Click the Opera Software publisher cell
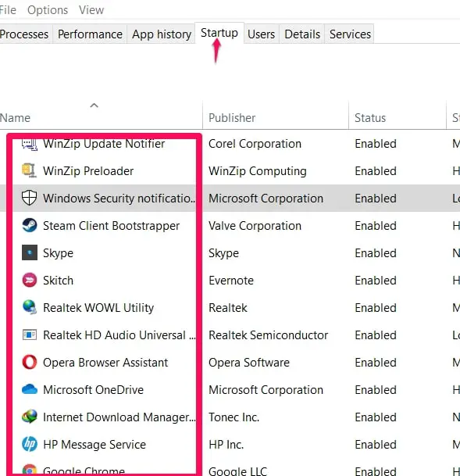This screenshot has width=460, height=476. click(x=249, y=363)
